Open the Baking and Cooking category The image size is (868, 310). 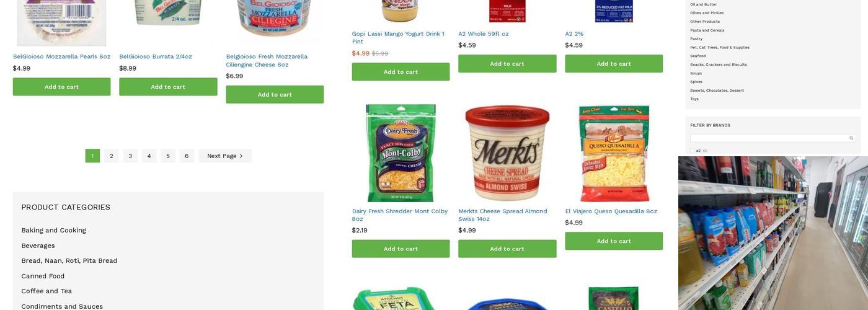click(x=54, y=230)
